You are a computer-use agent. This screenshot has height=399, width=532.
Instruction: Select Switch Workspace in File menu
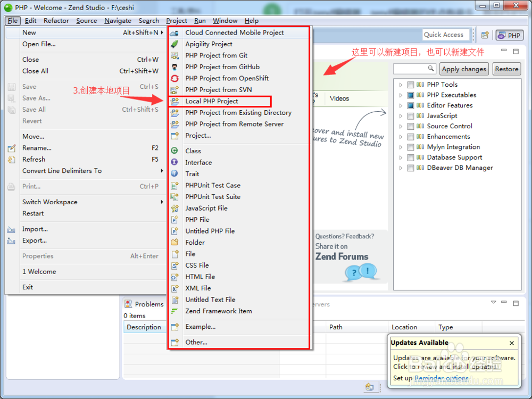tap(86, 202)
